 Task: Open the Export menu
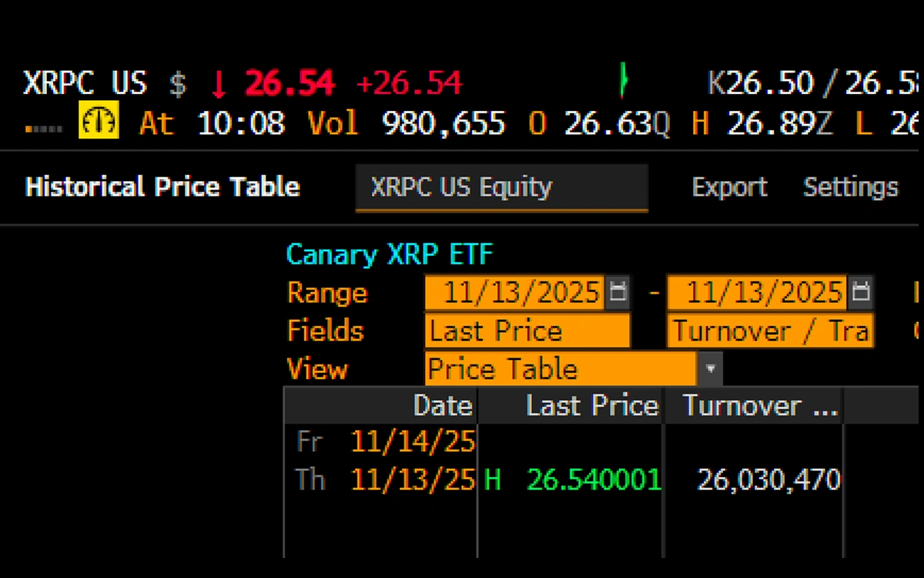pyautogui.click(x=728, y=187)
